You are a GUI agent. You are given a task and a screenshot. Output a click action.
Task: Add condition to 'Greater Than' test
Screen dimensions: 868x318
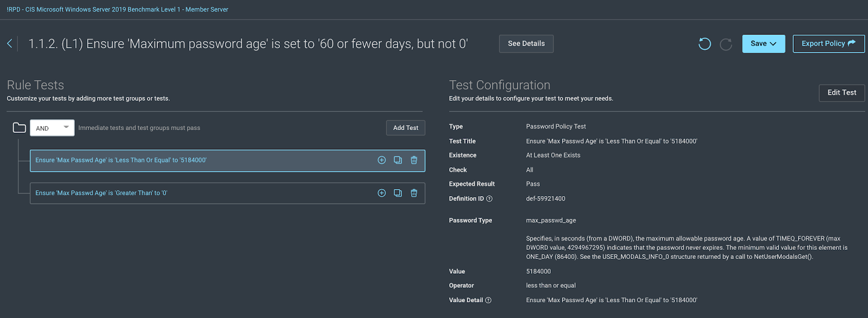(x=381, y=193)
